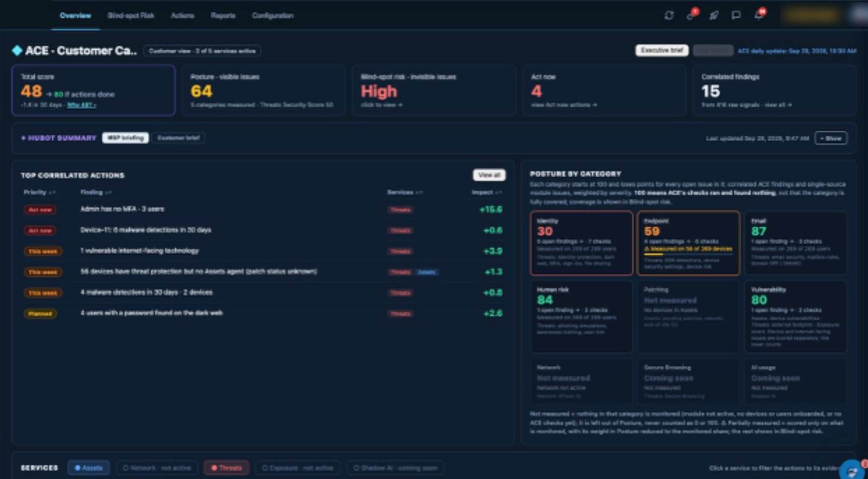Open the Blind-spot Risk tab

pos(131,15)
